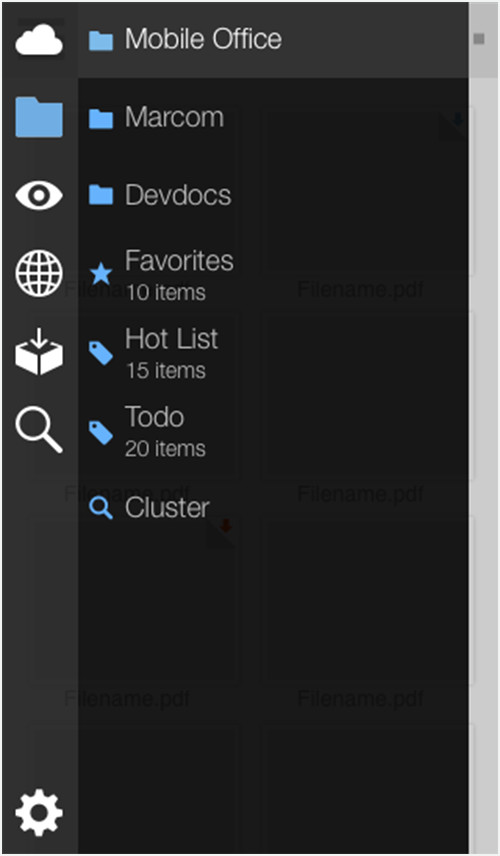This screenshot has width=500, height=856.
Task: Click the tag icon beside Todo
Action: tap(101, 431)
